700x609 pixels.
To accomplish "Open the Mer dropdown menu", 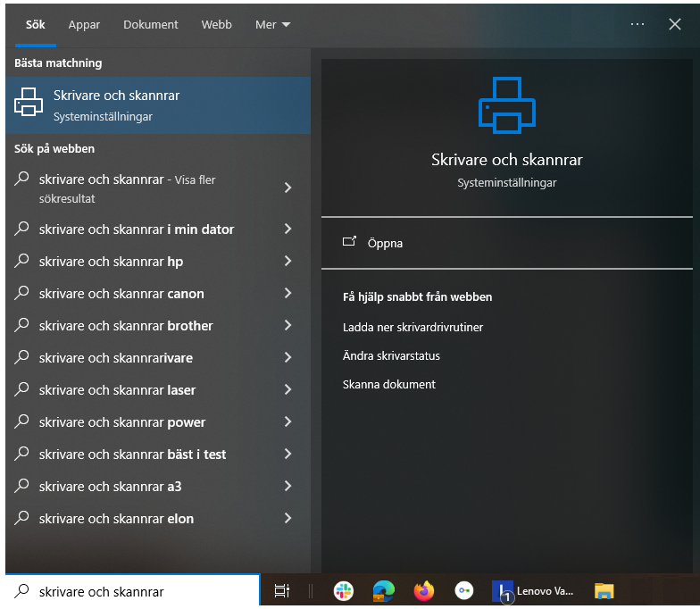I will pyautogui.click(x=272, y=25).
